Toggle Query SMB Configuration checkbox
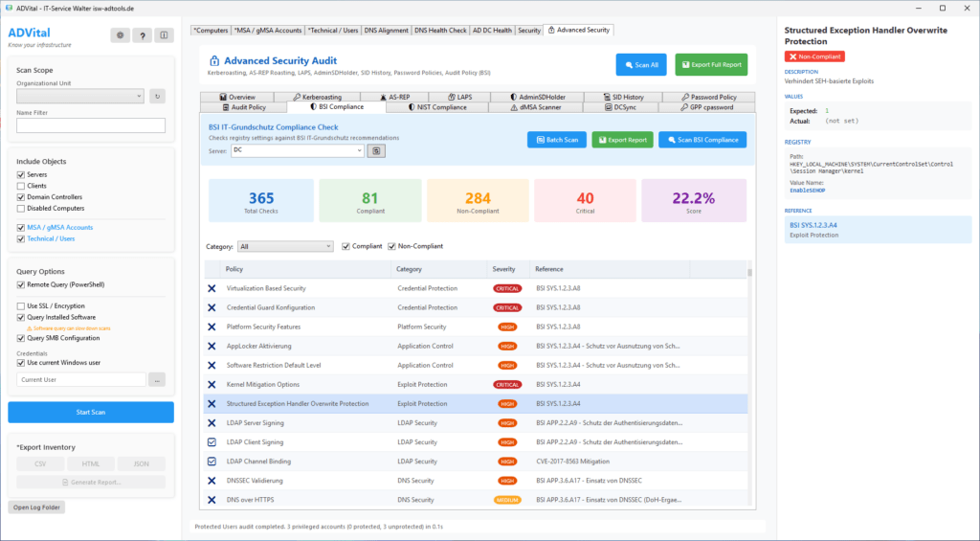This screenshot has width=980, height=541. click(21, 338)
